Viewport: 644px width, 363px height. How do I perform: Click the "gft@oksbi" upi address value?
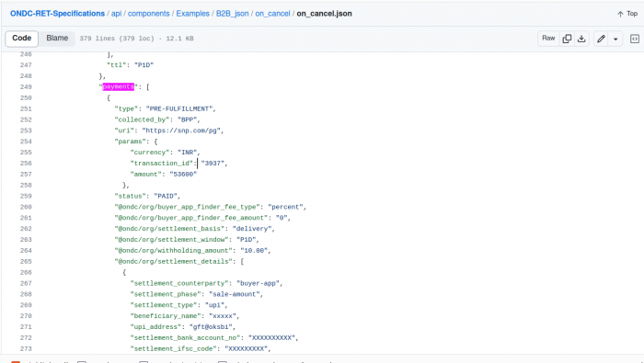coord(211,327)
